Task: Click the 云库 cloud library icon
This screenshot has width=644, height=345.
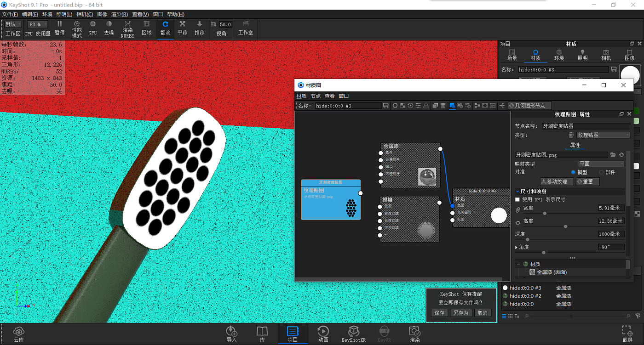Action: [18, 334]
